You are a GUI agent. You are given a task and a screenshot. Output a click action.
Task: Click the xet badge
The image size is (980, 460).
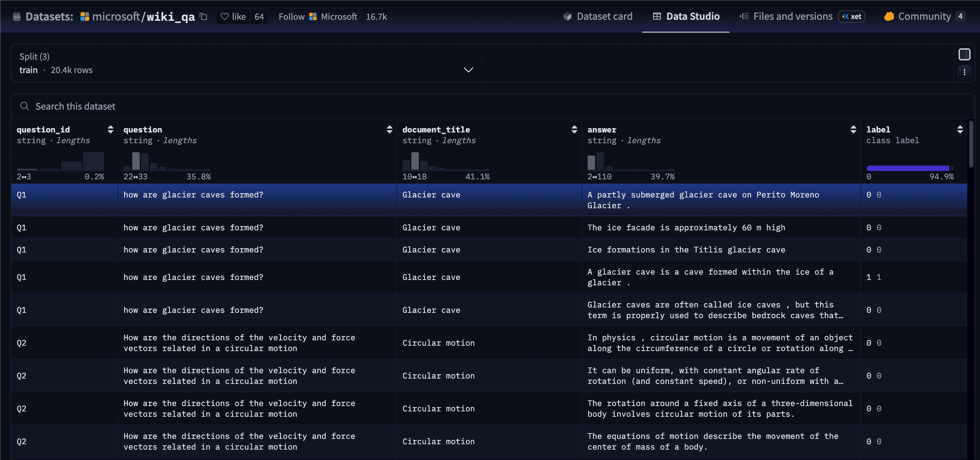pyautogui.click(x=852, y=16)
